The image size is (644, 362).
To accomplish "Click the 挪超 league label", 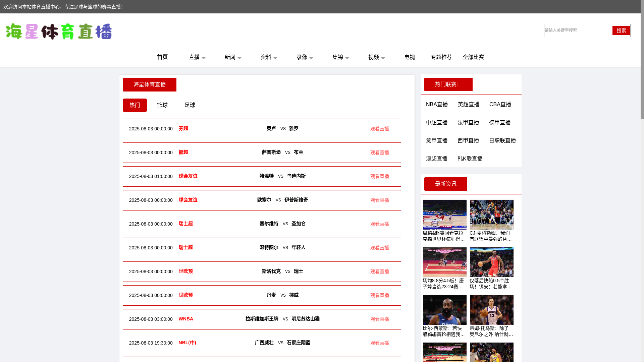I will tap(183, 153).
